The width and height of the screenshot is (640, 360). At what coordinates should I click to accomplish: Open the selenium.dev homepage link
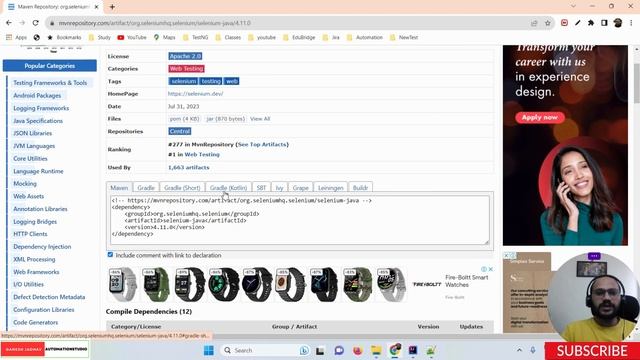pos(196,93)
